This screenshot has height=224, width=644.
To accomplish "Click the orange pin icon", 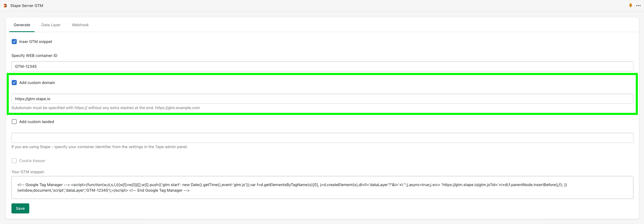I will pos(631,6).
